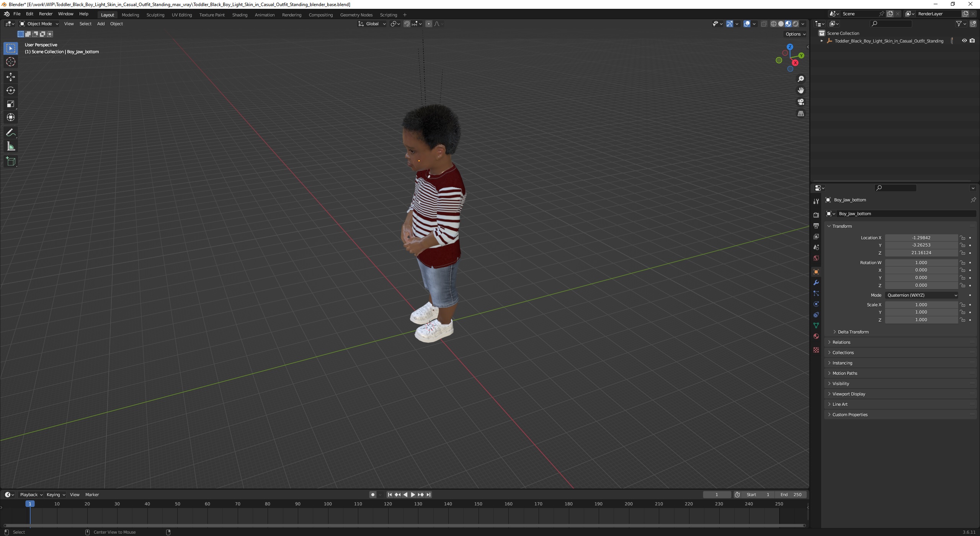The height and width of the screenshot is (536, 980).
Task: Open the Object Mode dropdown
Action: click(x=39, y=24)
